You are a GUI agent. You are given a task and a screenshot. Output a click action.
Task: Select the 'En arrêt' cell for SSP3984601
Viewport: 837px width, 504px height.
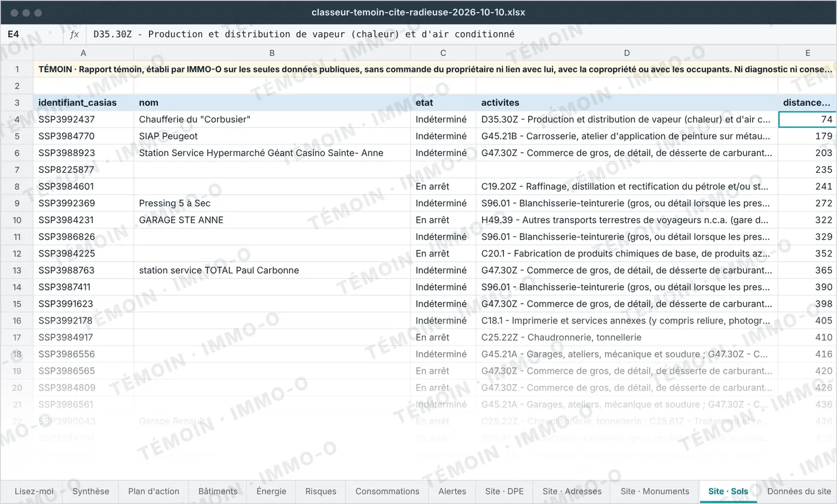[443, 187]
